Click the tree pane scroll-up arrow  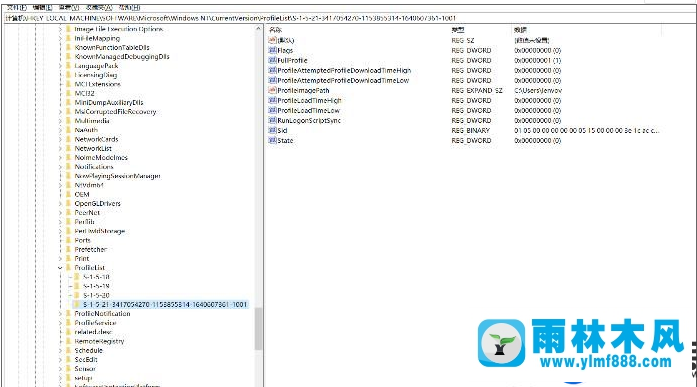point(258,29)
